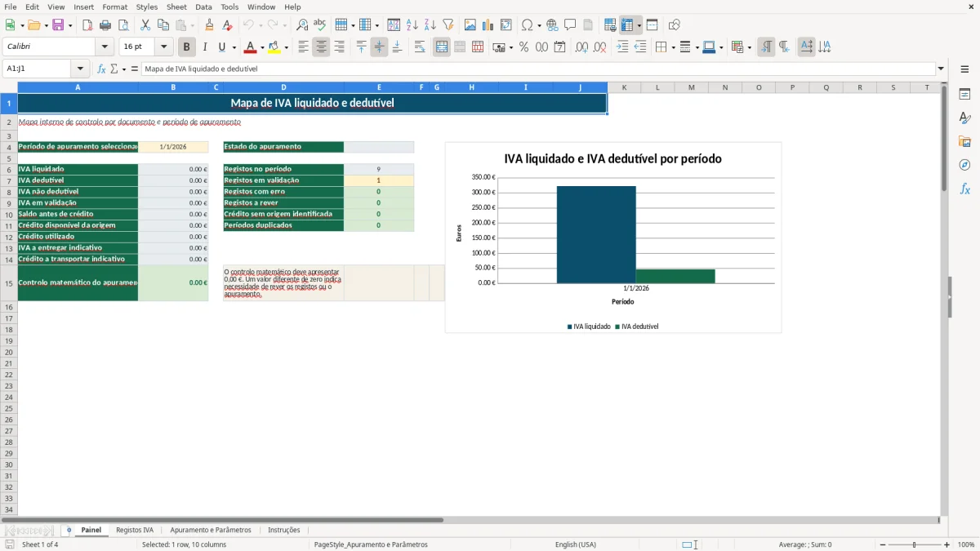Screen dimensions: 980x551
Task: Open the sidebar Navigator panel
Action: (x=964, y=165)
